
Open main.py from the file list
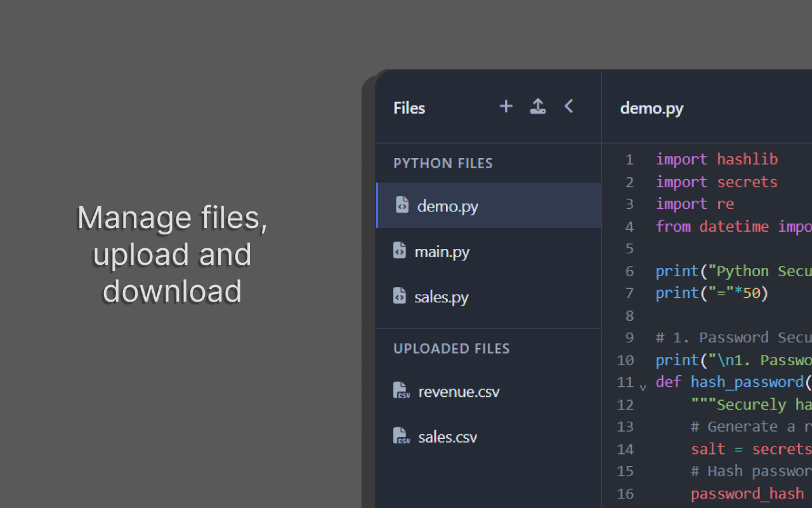[x=488, y=251]
